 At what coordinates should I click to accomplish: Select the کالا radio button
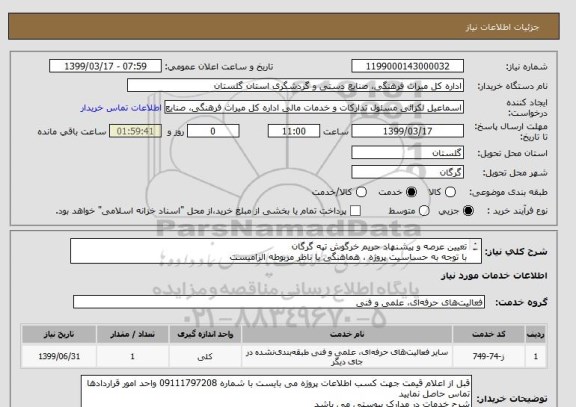pyautogui.click(x=450, y=192)
